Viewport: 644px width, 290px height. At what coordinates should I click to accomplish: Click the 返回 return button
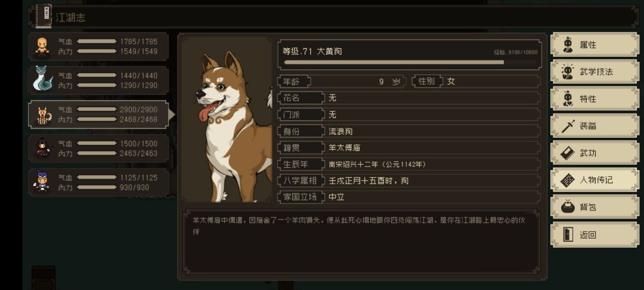pos(595,235)
